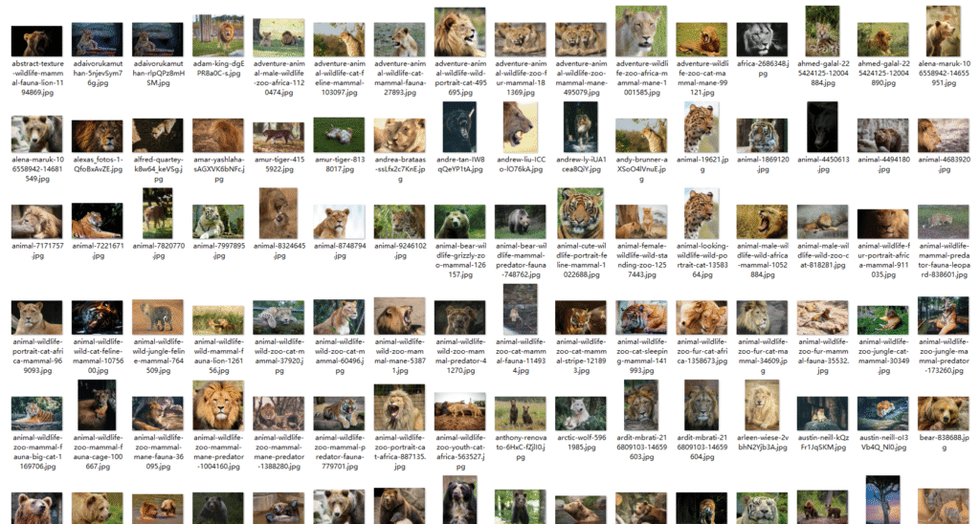The width and height of the screenshot is (980, 524).
Task: Select lioness thumbnail adventure-wildlife-zoo-africa-mammal-mane-1001585.jpg
Action: (x=641, y=32)
